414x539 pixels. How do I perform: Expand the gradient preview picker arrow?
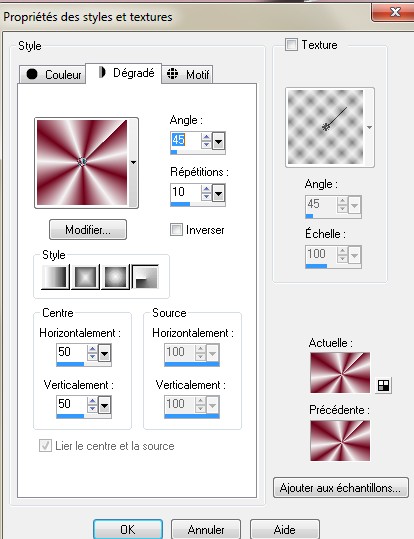point(133,163)
